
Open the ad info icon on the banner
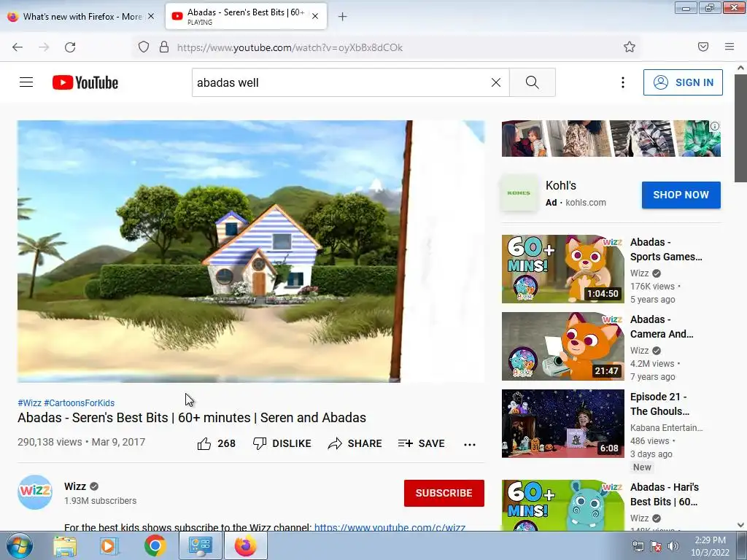715,126
